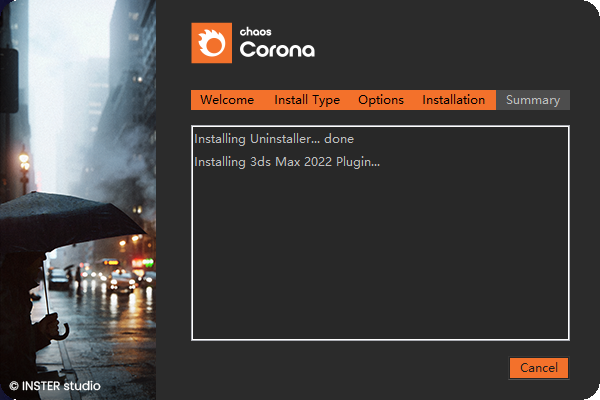Click the large "Corona" title text
Image resolution: width=600 pixels, height=400 pixels.
277,49
